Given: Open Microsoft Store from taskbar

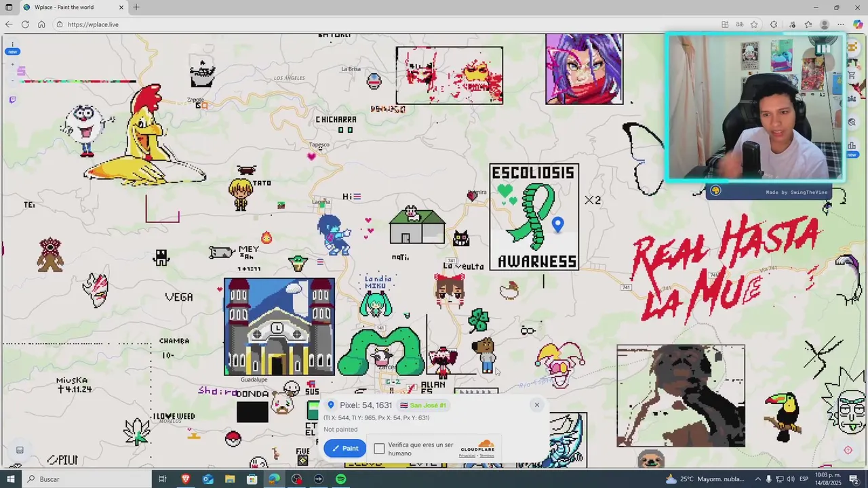Looking at the screenshot, I should pyautogui.click(x=252, y=479).
